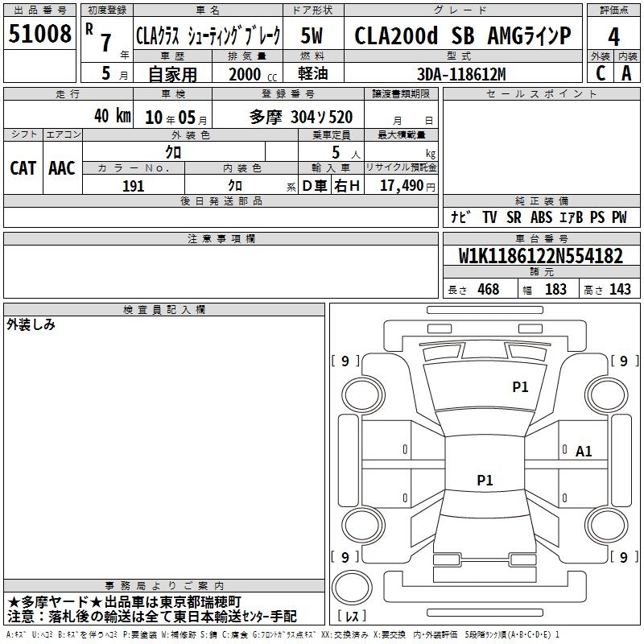Select the PW power window entry
Screen dimensions: 644x644
[619, 217]
